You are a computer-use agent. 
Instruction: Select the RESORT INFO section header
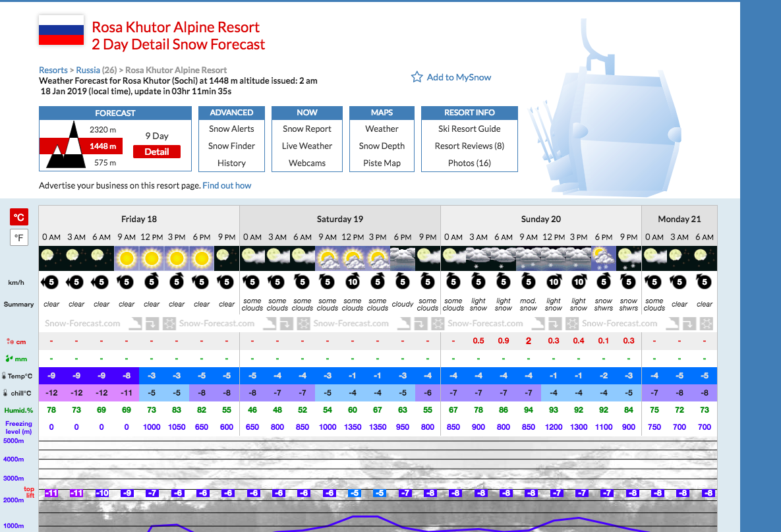(469, 113)
